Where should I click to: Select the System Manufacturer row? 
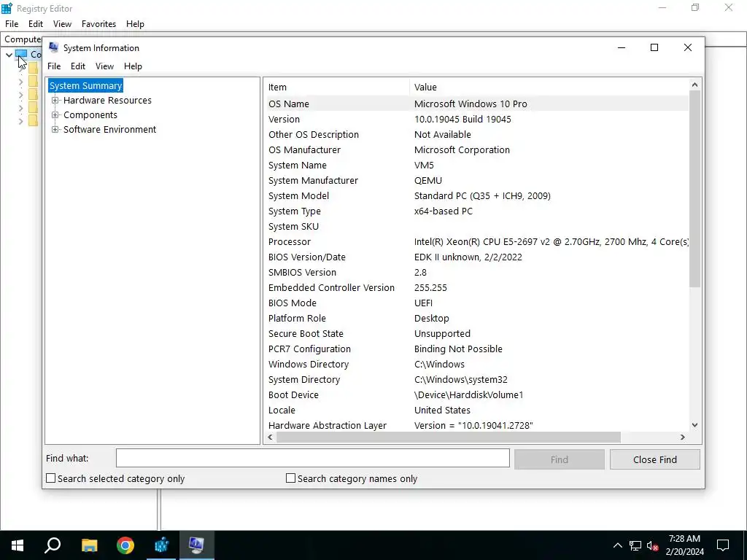click(476, 181)
